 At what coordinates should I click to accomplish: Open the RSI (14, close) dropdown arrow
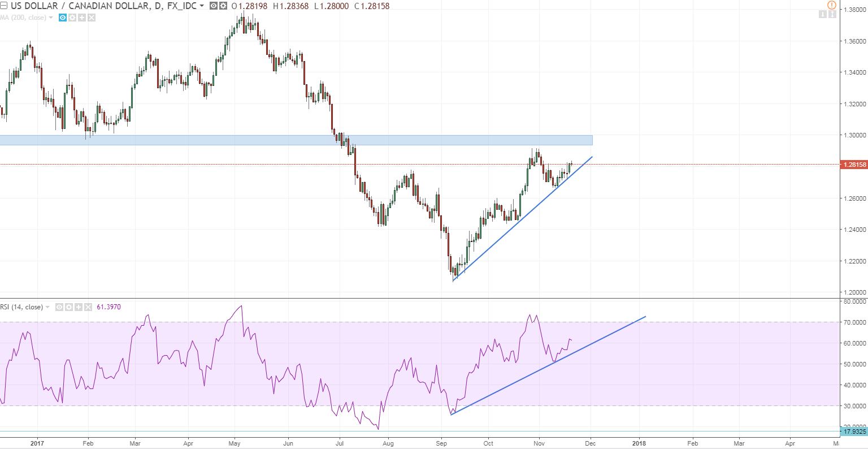click(47, 307)
